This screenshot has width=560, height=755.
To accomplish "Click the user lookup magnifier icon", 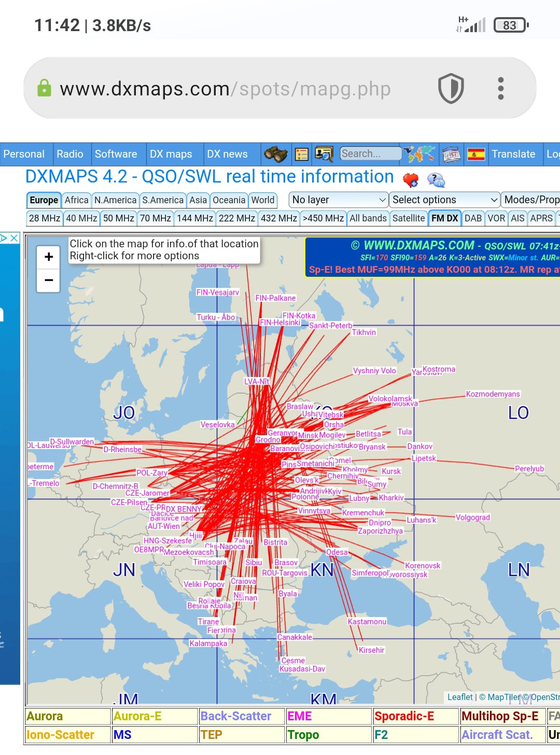I will coord(324,154).
